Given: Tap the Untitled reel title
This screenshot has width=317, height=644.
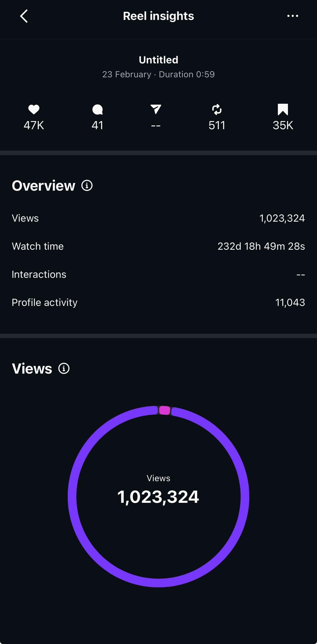Looking at the screenshot, I should click(158, 60).
